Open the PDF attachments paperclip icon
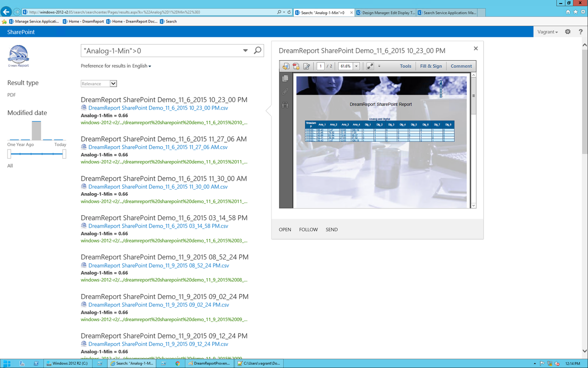588x368 pixels. (285, 92)
